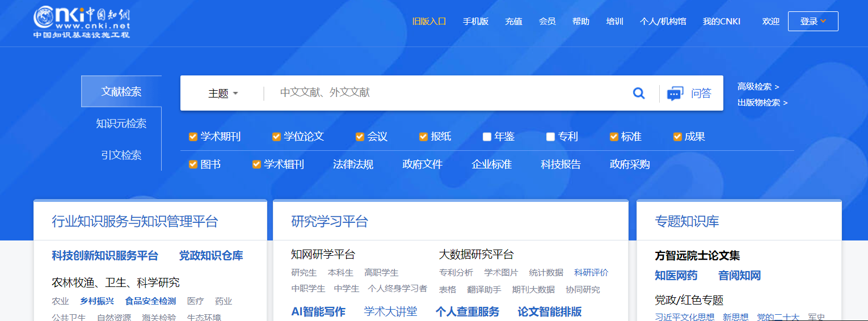Open the 党政知识仓库 link

point(211,256)
